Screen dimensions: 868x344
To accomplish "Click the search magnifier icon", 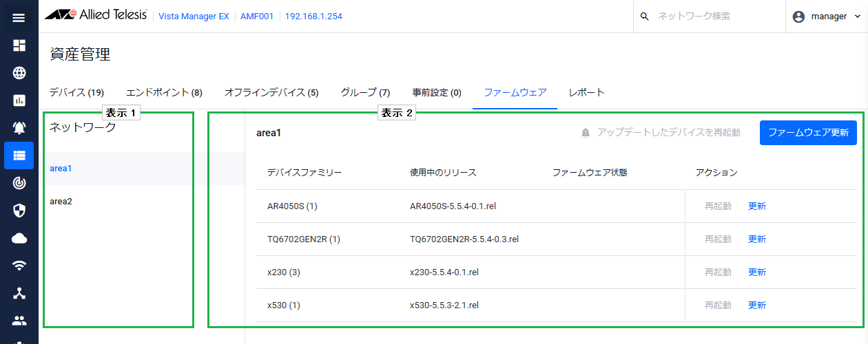I will (x=645, y=17).
